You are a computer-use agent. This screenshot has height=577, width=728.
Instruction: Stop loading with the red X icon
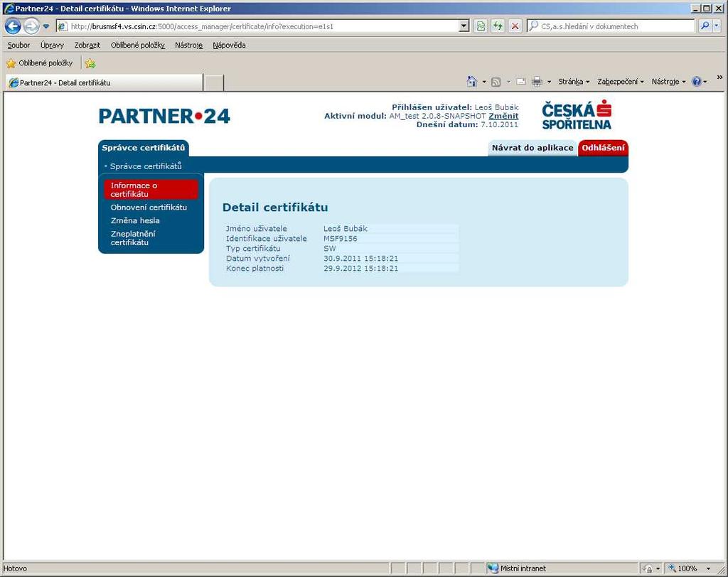pyautogui.click(x=515, y=26)
